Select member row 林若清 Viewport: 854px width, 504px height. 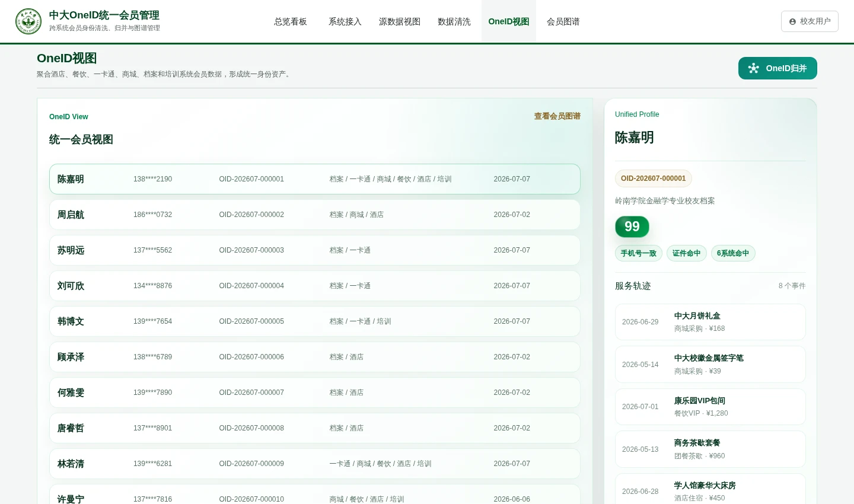pos(315,464)
